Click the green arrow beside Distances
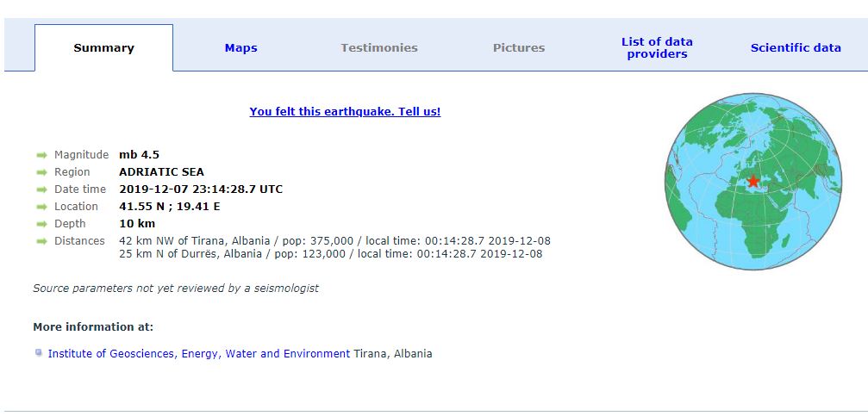This screenshot has height=416, width=868. pyautogui.click(x=41, y=241)
